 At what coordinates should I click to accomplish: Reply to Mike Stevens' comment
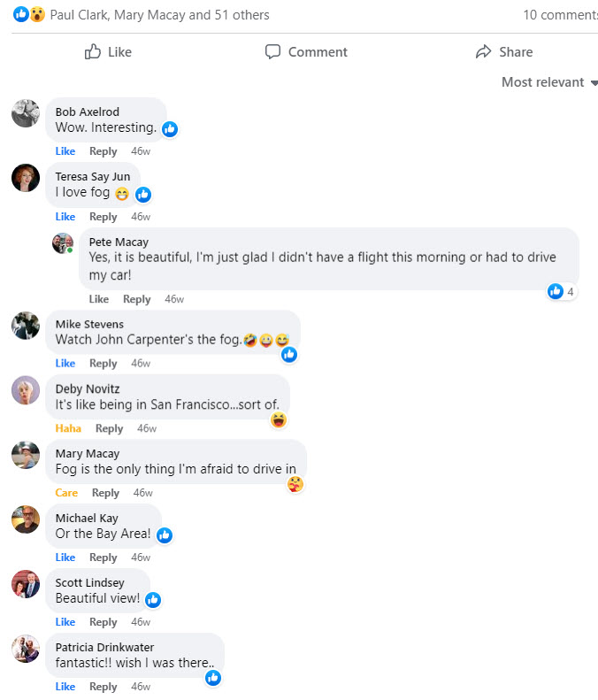(103, 364)
